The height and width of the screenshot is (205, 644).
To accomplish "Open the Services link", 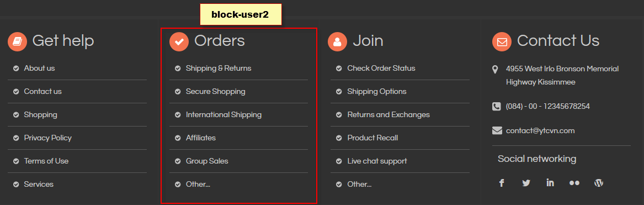I will pos(39,185).
